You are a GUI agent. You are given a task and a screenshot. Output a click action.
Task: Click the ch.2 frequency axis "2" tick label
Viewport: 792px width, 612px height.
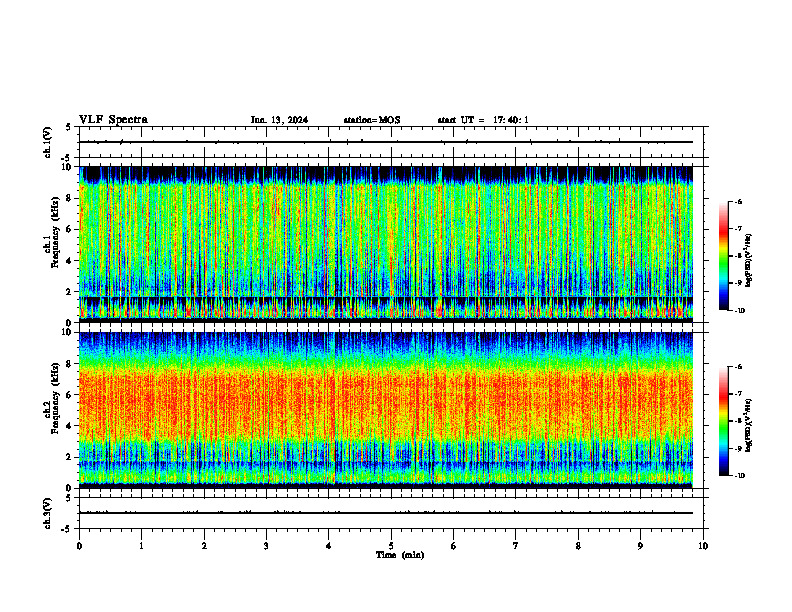[70, 457]
